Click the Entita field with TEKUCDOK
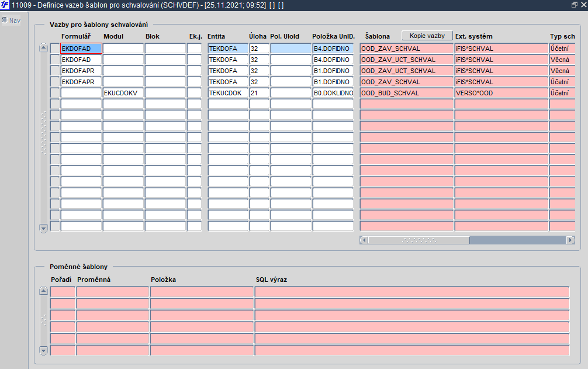The height and width of the screenshot is (369, 588). tap(228, 93)
